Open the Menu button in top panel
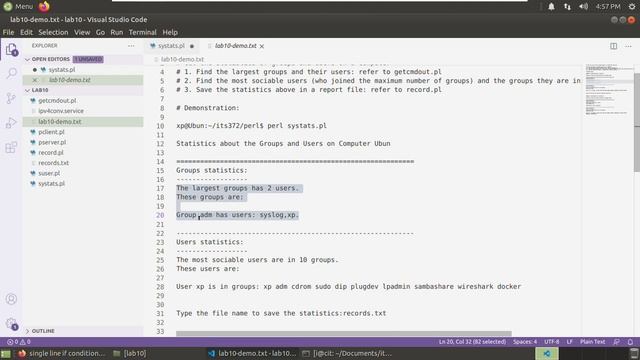640x360 pixels. (x=18, y=7)
